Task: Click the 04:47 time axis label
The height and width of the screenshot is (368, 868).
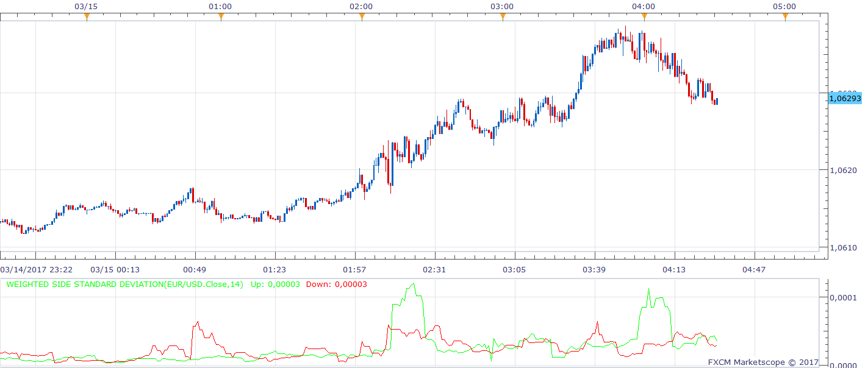Action: click(753, 269)
